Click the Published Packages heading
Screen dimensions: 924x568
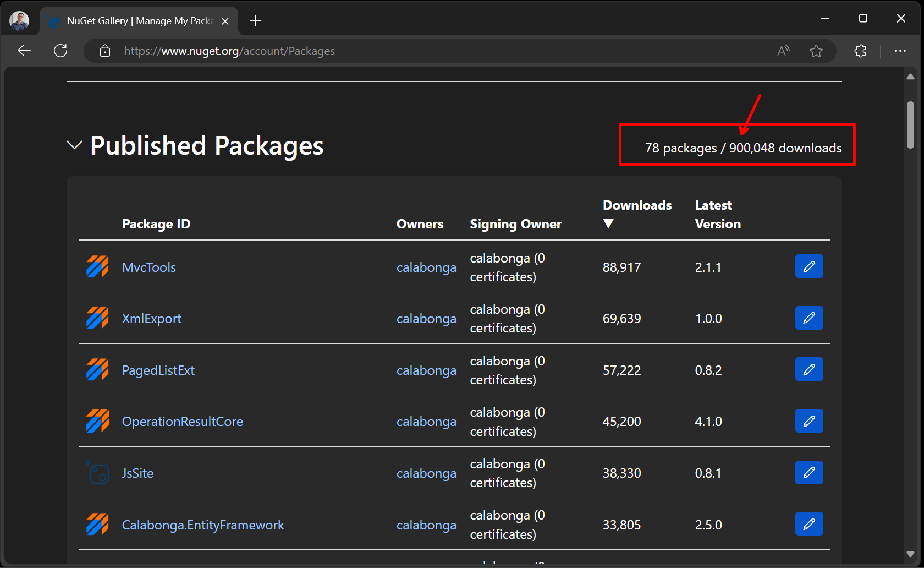(207, 146)
